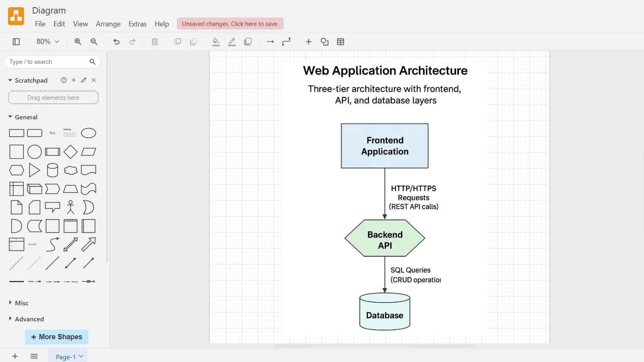
Task: Toggle the Waypoints connector style
Action: click(286, 42)
